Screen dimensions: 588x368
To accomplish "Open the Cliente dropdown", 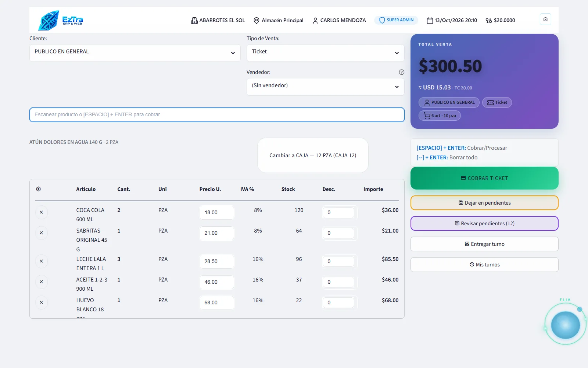I will (135, 53).
